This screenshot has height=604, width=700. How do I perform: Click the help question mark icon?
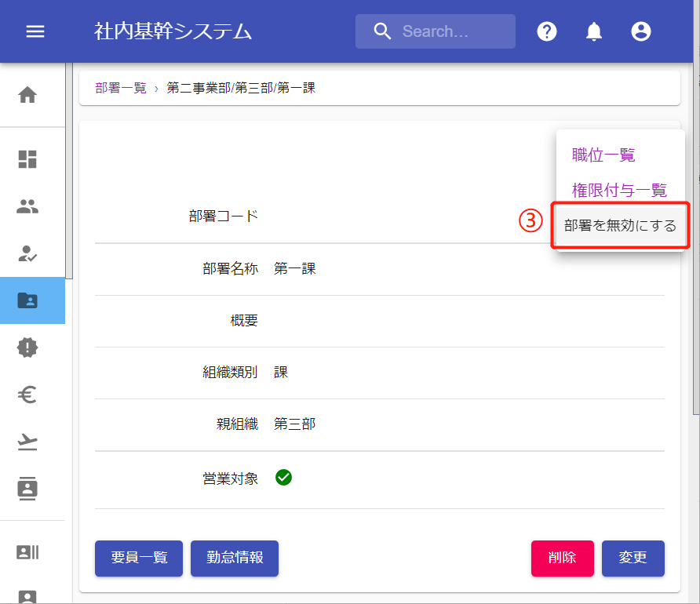click(x=547, y=31)
